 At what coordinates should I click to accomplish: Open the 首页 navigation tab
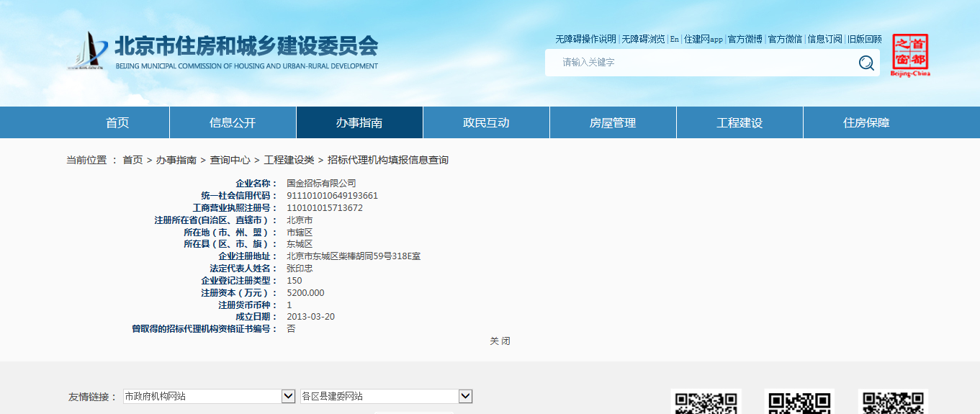pyautogui.click(x=117, y=122)
